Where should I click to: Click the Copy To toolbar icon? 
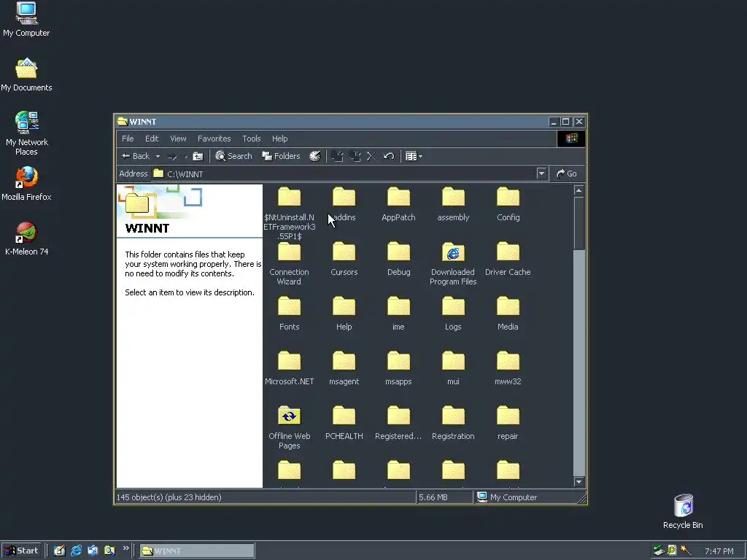coord(355,156)
